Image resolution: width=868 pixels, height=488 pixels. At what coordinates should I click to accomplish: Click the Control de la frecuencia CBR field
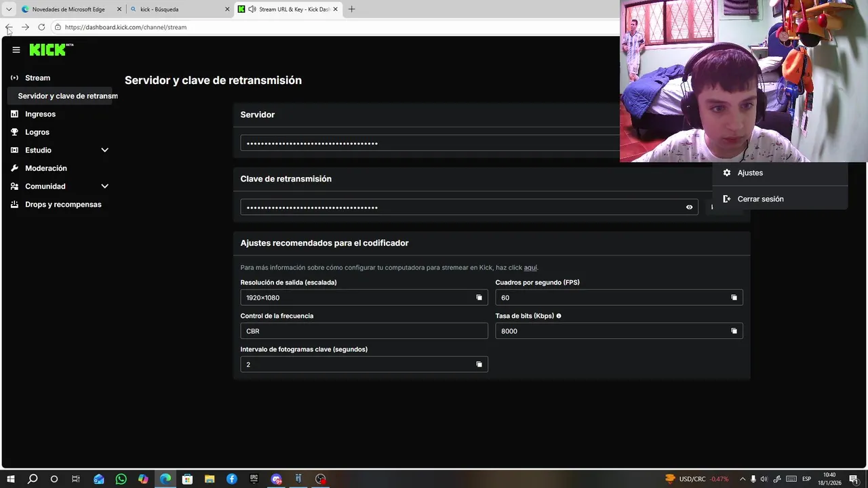tap(364, 331)
